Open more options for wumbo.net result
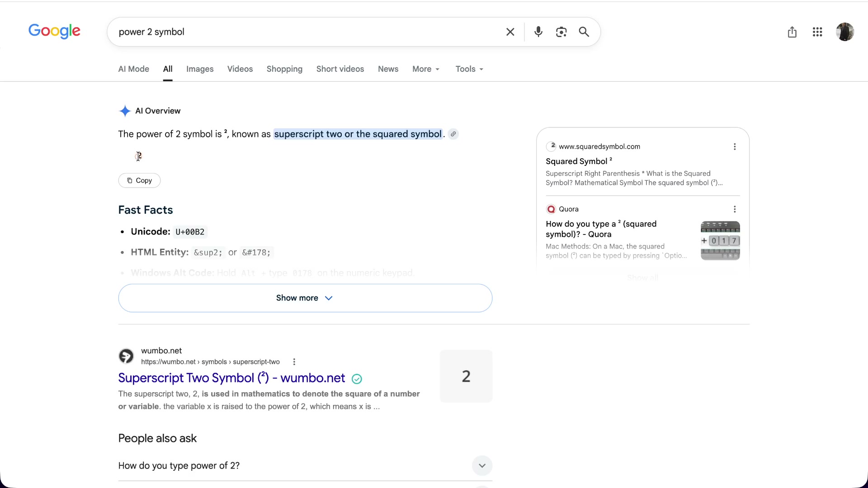 [x=294, y=362]
